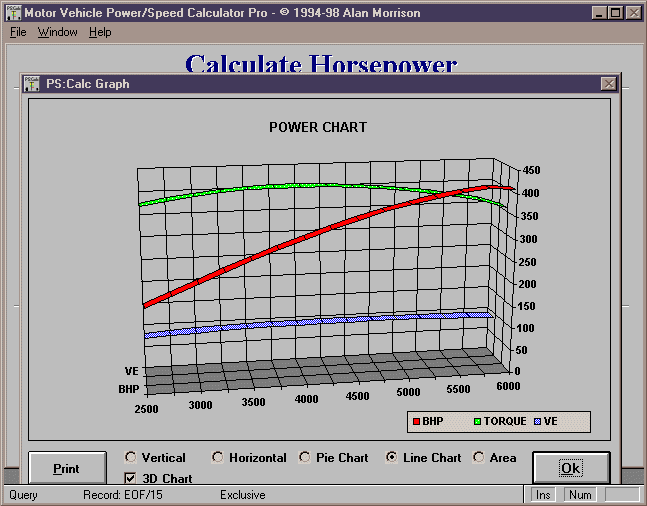Open the Help menu
This screenshot has width=647, height=506.
click(100, 32)
